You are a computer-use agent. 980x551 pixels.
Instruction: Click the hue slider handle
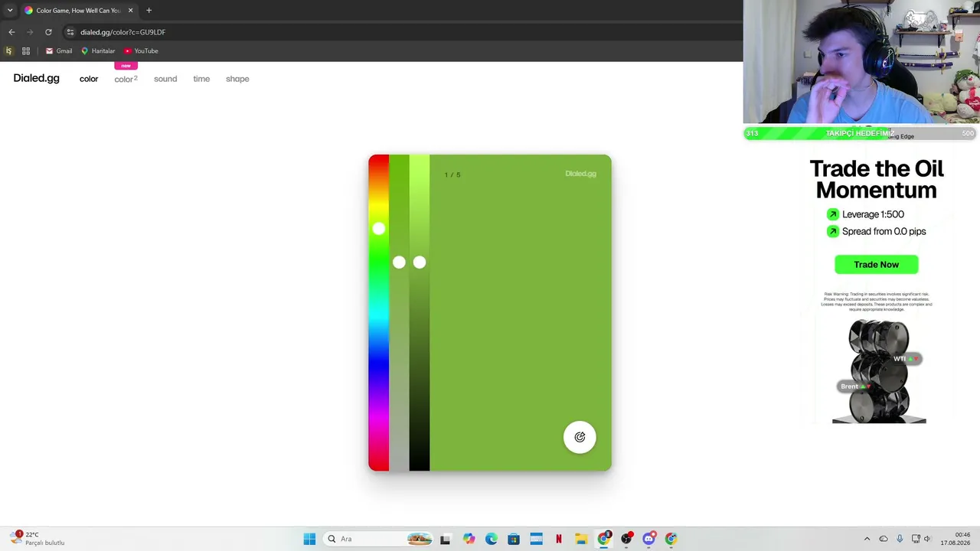(x=379, y=228)
